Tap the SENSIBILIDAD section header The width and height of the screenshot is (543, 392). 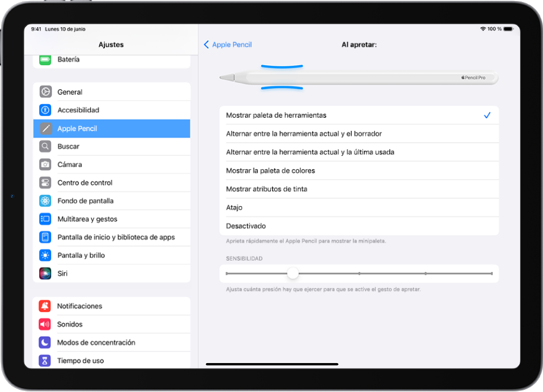click(244, 258)
